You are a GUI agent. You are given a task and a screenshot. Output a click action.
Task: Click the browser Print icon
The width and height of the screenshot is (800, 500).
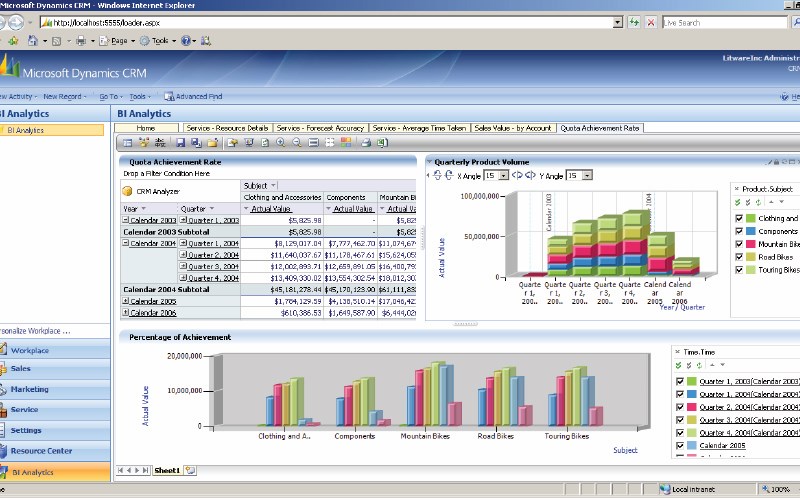pos(81,40)
